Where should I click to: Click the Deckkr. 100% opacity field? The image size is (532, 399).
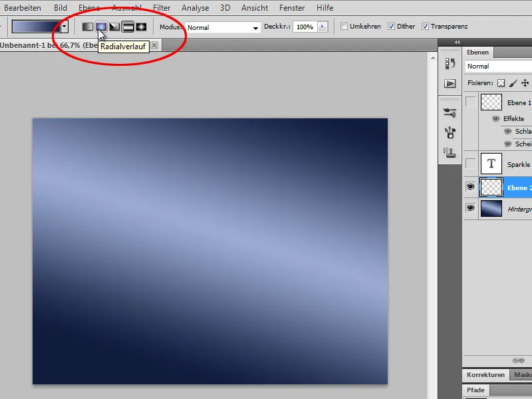click(305, 27)
